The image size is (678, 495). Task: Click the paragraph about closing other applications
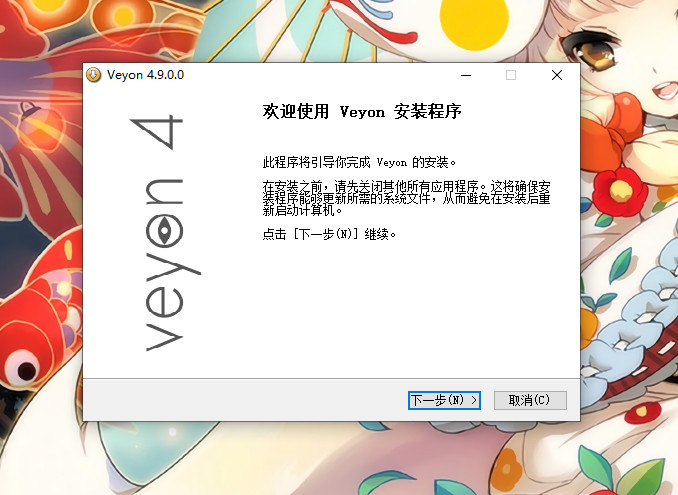coord(406,198)
